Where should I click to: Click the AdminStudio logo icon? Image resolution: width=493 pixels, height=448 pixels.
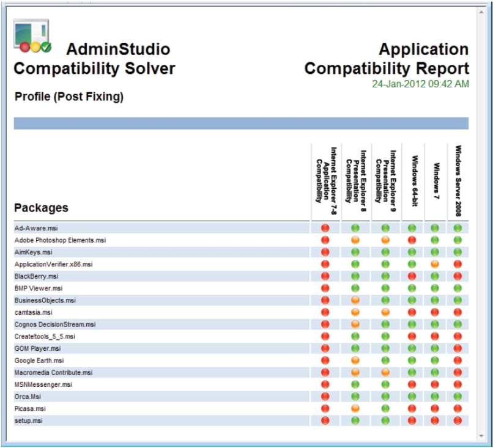pos(32,37)
